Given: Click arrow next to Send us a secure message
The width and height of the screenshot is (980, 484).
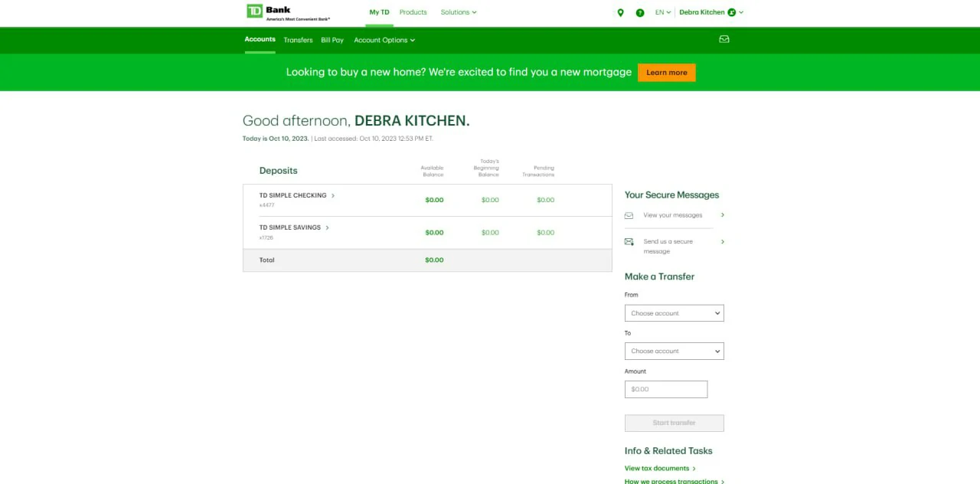Looking at the screenshot, I should point(723,242).
